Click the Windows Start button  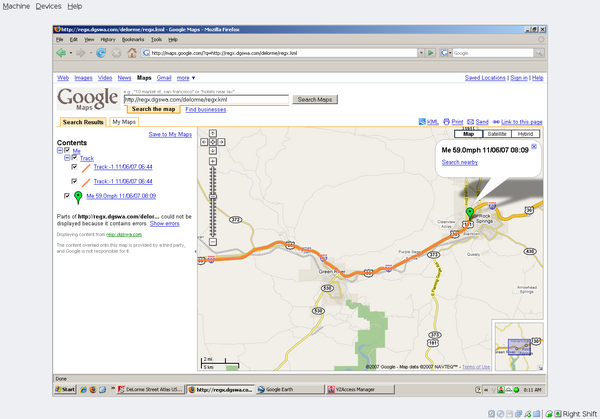click(65, 390)
